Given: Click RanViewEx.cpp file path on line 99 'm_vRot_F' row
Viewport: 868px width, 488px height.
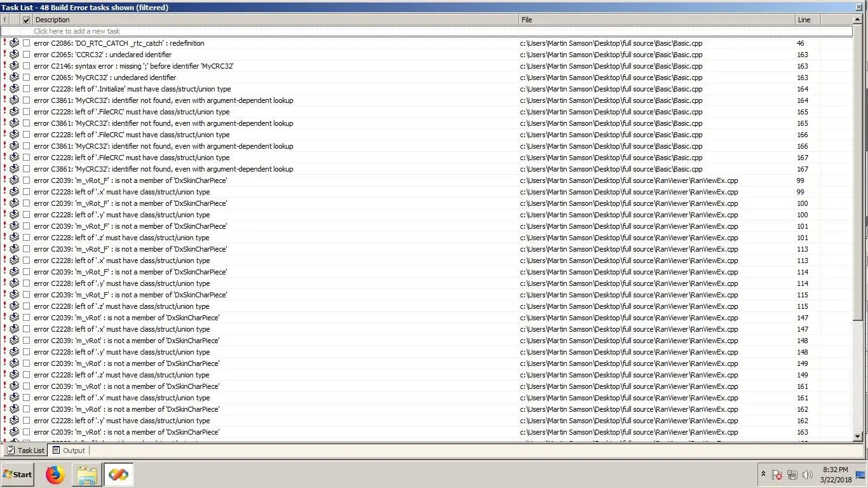Looking at the screenshot, I should click(x=628, y=180).
